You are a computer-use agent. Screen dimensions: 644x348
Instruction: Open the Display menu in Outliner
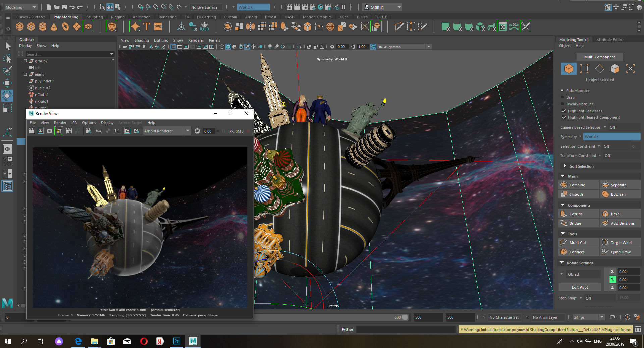coord(25,46)
